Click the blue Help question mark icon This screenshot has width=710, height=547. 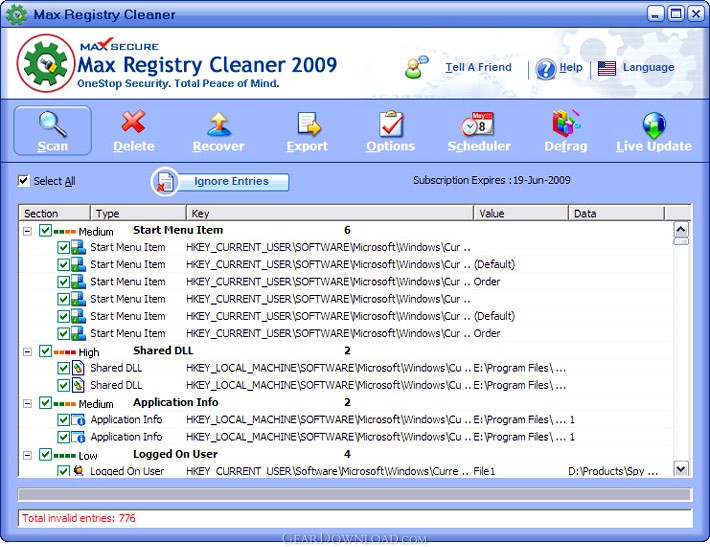tap(546, 69)
